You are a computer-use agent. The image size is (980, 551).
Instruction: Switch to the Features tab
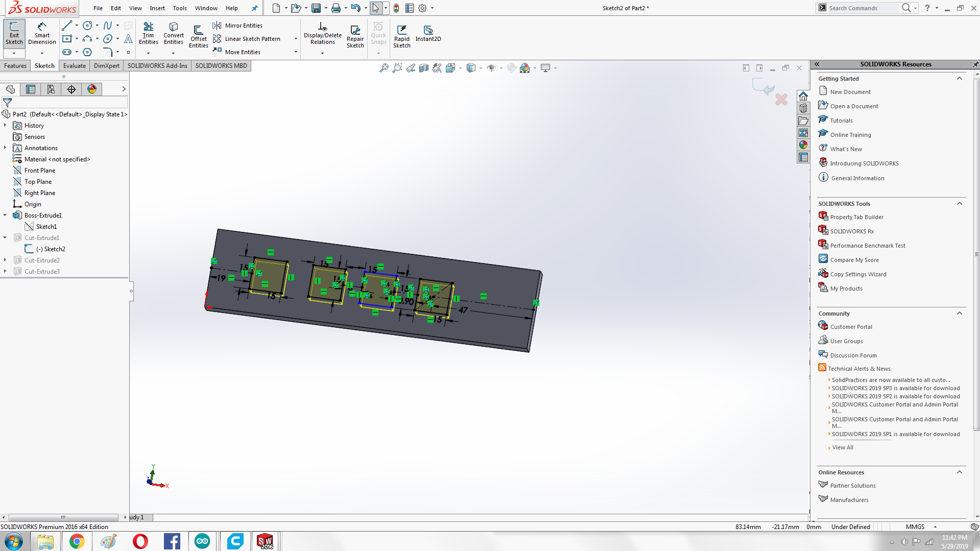(15, 66)
